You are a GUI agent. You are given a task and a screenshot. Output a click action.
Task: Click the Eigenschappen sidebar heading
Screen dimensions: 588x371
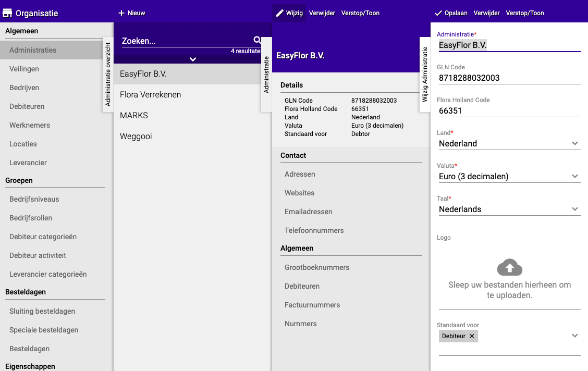click(x=30, y=366)
